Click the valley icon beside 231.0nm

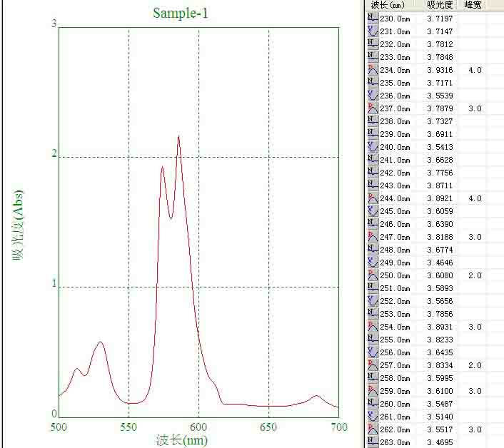[373, 31]
